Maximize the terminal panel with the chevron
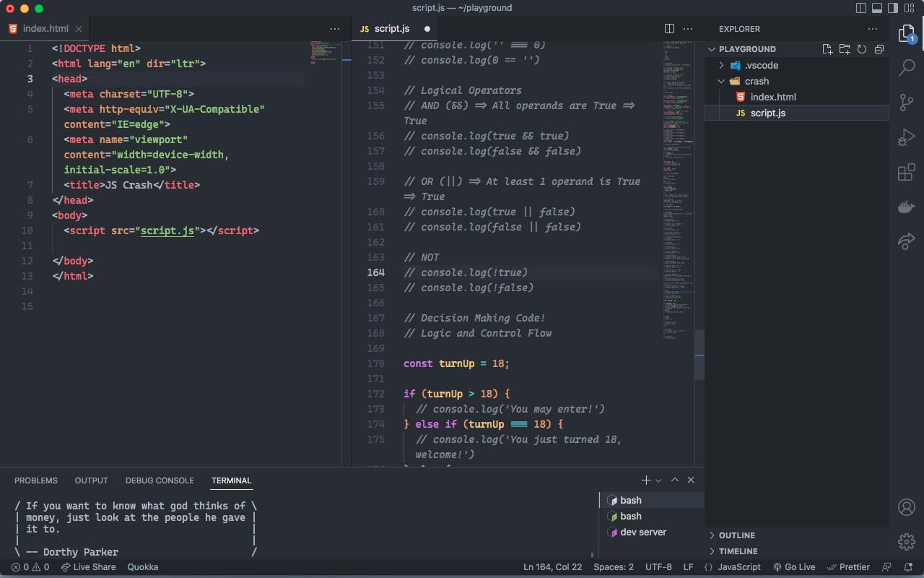The width and height of the screenshot is (924, 578). tap(674, 479)
